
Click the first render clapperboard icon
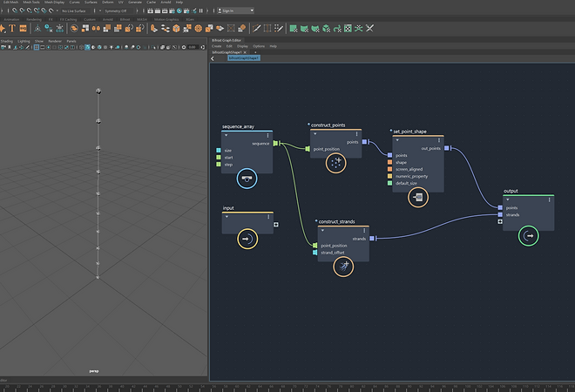[x=151, y=10]
